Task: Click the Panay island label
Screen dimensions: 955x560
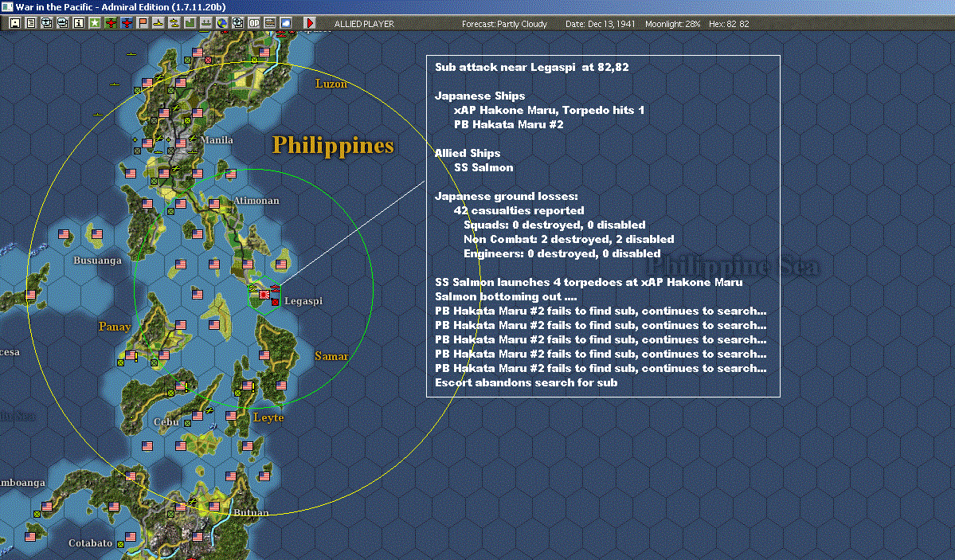Action: tap(115, 327)
